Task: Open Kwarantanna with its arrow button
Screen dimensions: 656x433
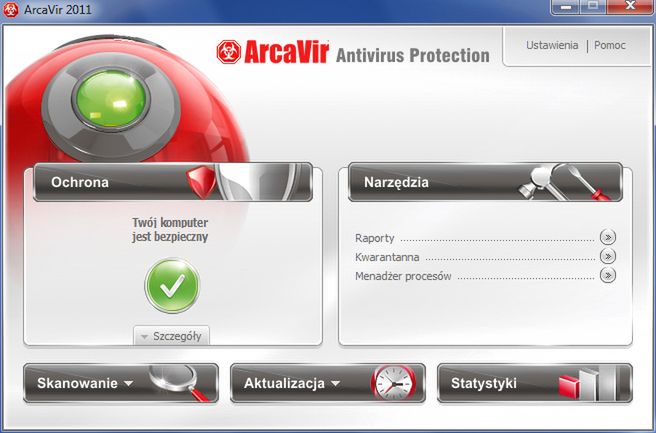Action: pyautogui.click(x=607, y=256)
